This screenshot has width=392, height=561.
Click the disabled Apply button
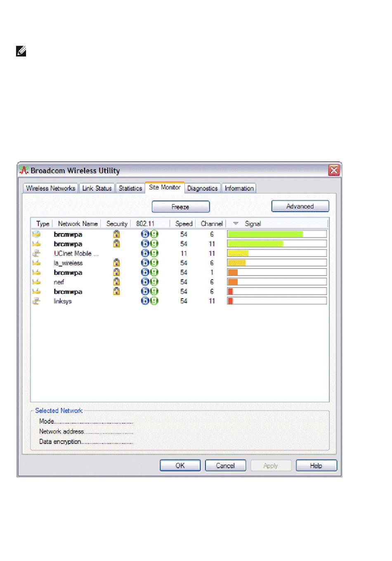point(271,465)
